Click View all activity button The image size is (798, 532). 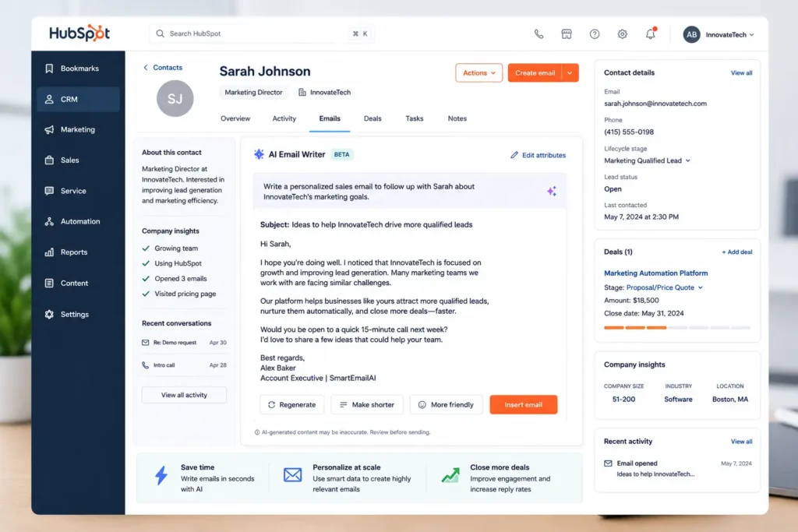click(184, 395)
